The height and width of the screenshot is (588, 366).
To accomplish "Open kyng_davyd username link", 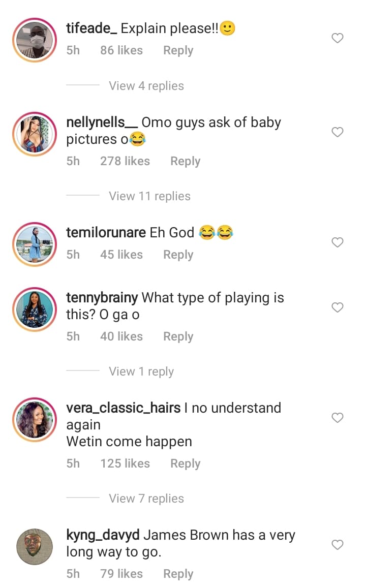I will pyautogui.click(x=103, y=535).
